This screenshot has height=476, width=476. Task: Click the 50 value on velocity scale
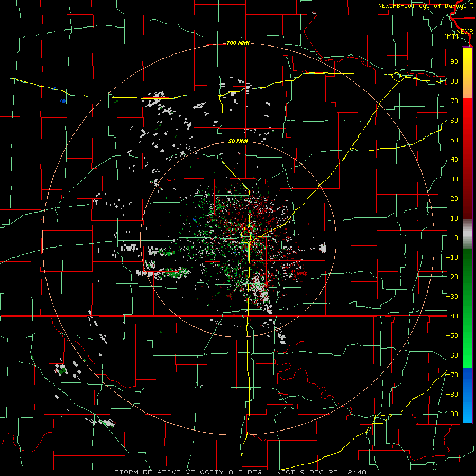tap(454, 140)
